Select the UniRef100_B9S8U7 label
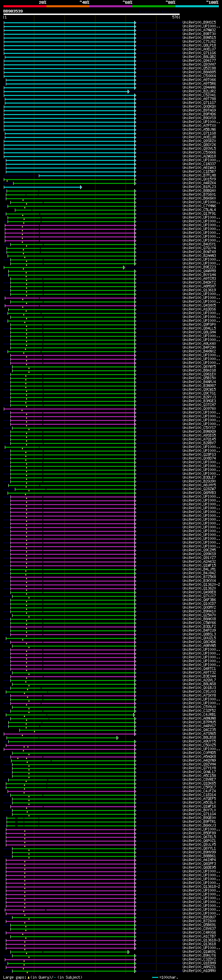Screen dimensions: 222x980 [x=199, y=917]
